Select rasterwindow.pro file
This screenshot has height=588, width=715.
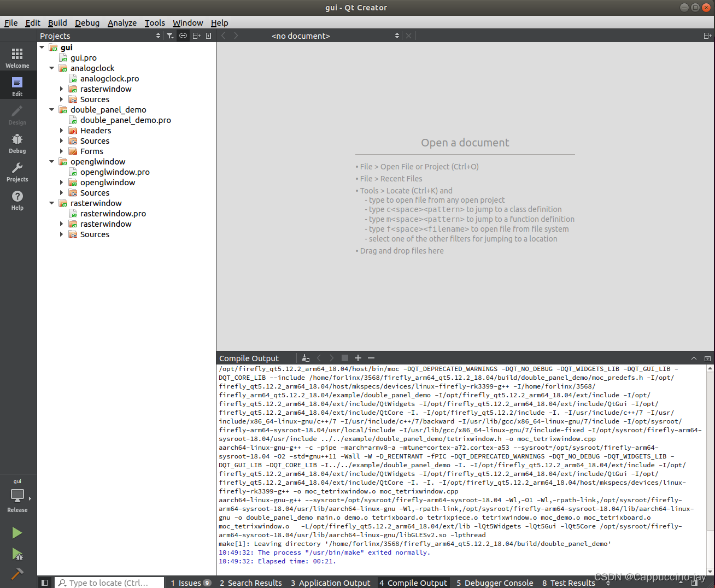click(113, 214)
